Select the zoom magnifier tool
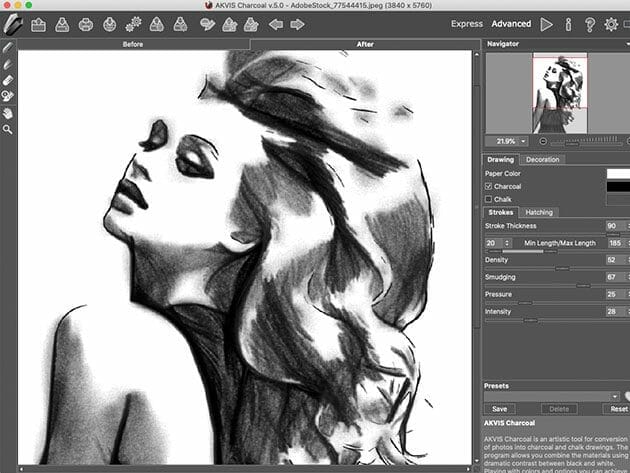630x473 pixels. [x=8, y=129]
